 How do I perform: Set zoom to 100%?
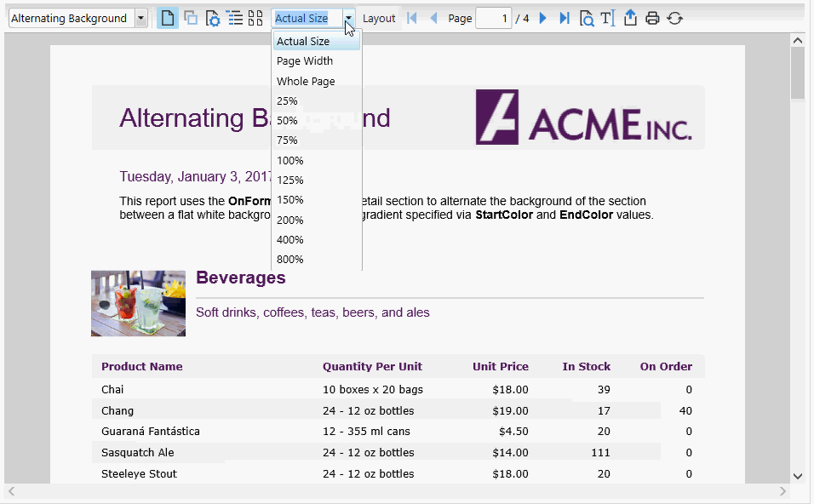tap(317, 160)
